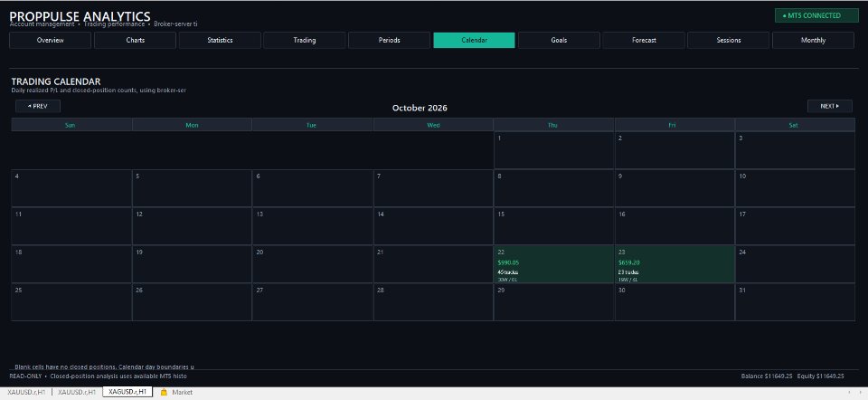Select the October 13 calendar cell
This screenshot has height=400, width=868.
point(313,226)
